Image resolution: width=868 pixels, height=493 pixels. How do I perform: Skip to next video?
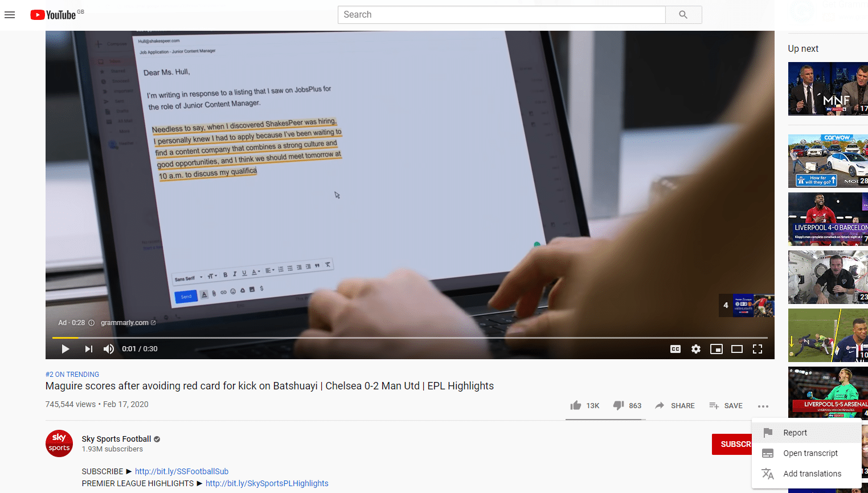(x=88, y=349)
